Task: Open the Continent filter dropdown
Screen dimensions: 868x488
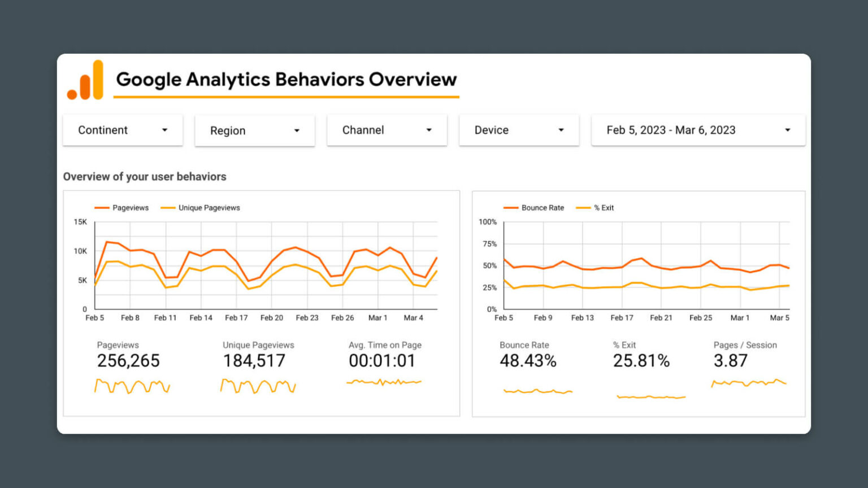Action: coord(122,130)
